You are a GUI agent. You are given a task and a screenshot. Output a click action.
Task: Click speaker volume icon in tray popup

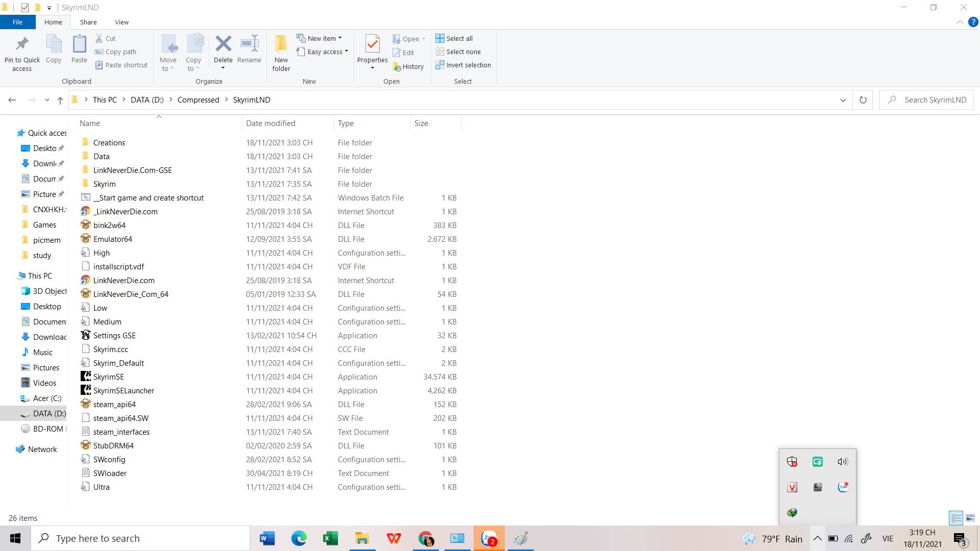pyautogui.click(x=842, y=462)
